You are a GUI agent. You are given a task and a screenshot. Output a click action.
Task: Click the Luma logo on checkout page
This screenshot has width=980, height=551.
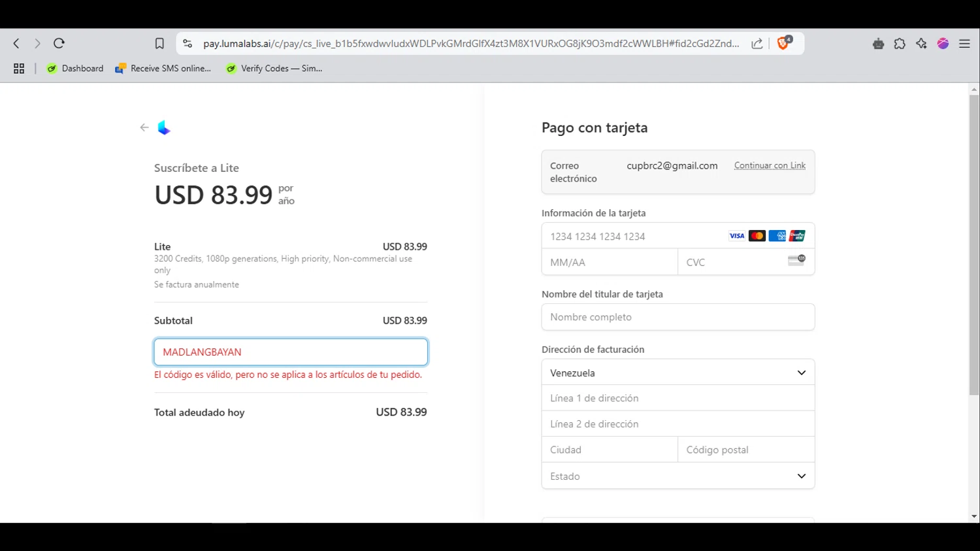click(x=164, y=128)
